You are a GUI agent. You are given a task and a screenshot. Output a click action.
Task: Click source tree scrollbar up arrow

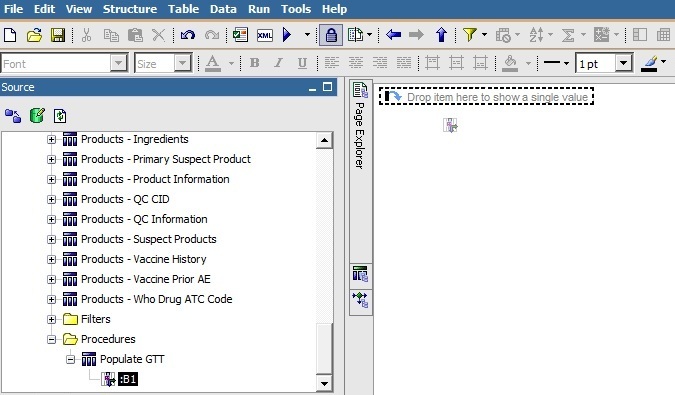324,140
